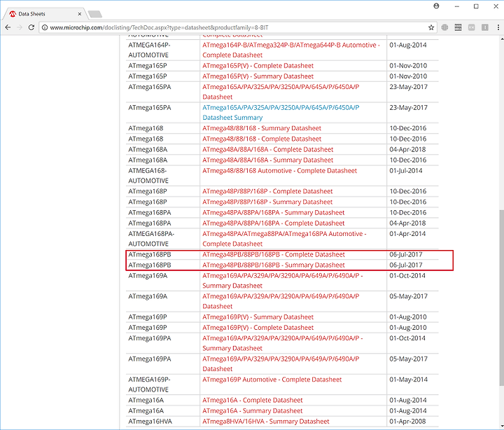Select the date 01-Apr-2014
The width and height of the screenshot is (504, 430).
[x=407, y=233]
